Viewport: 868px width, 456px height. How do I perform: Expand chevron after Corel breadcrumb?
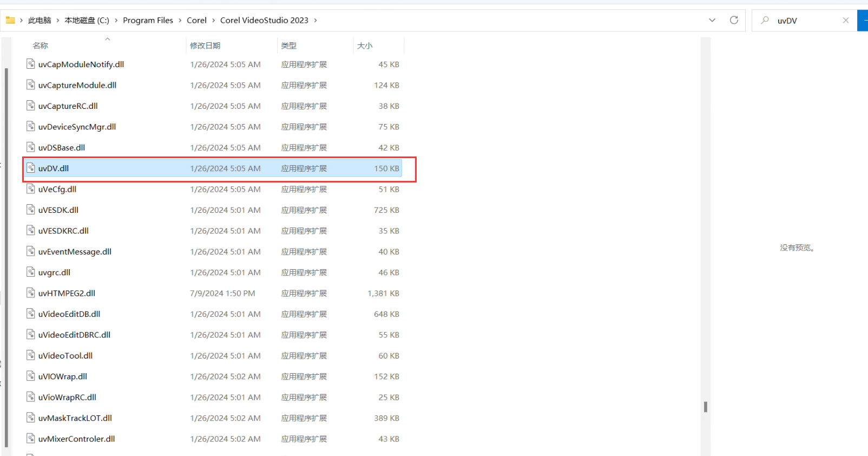(x=213, y=21)
